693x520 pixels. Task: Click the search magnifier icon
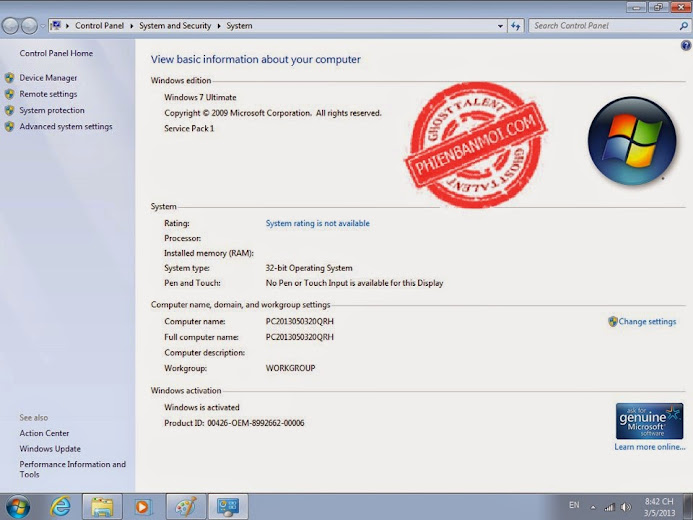click(x=683, y=26)
